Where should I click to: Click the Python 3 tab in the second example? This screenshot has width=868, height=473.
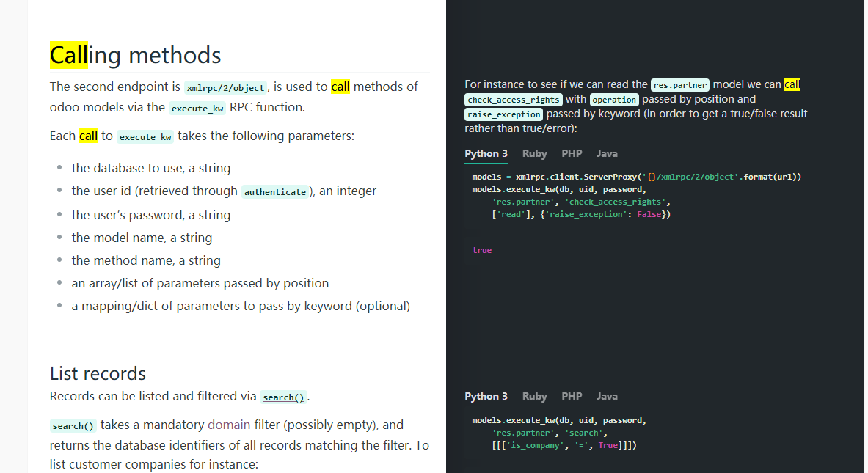coord(486,396)
